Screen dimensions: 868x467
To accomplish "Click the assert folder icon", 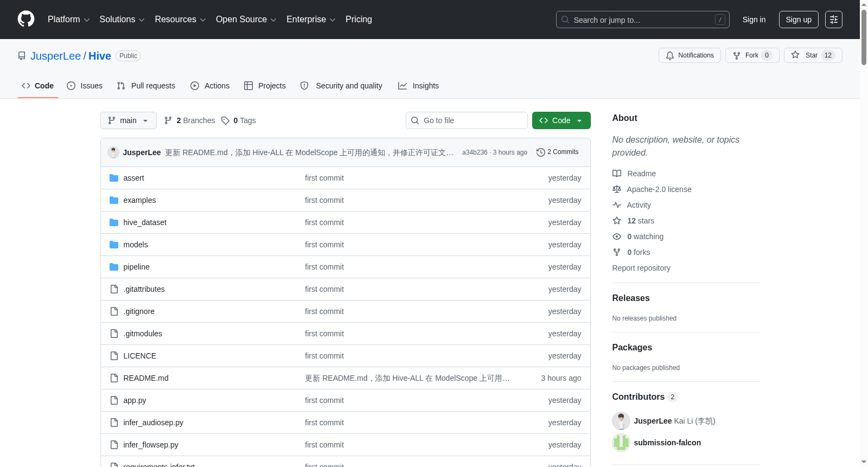I will [114, 178].
